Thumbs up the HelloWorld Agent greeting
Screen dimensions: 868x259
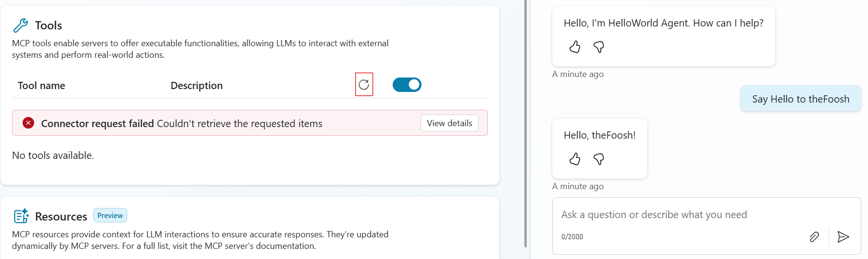click(x=575, y=47)
